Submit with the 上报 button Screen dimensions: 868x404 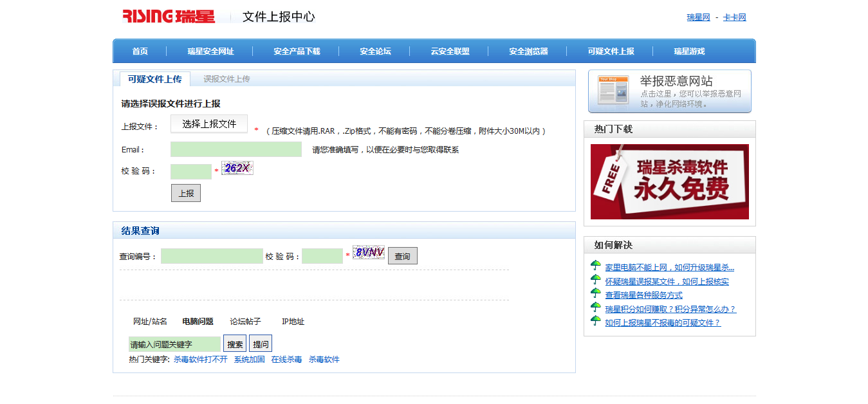coord(186,193)
